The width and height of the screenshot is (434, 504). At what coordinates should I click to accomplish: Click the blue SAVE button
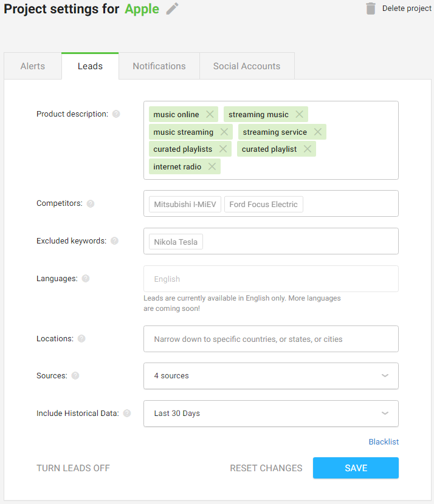pos(356,468)
